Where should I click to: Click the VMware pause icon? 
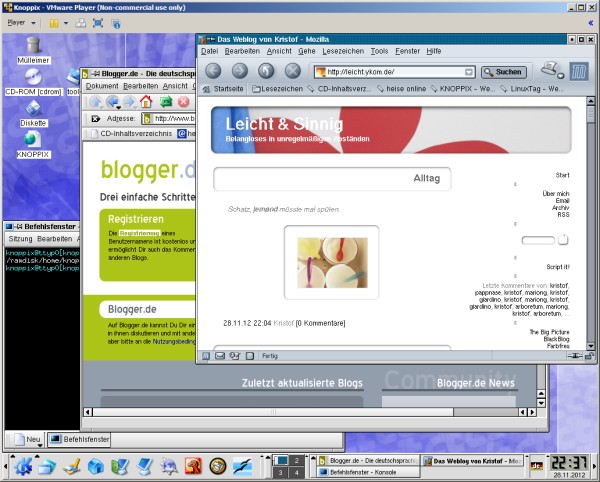coord(54,24)
